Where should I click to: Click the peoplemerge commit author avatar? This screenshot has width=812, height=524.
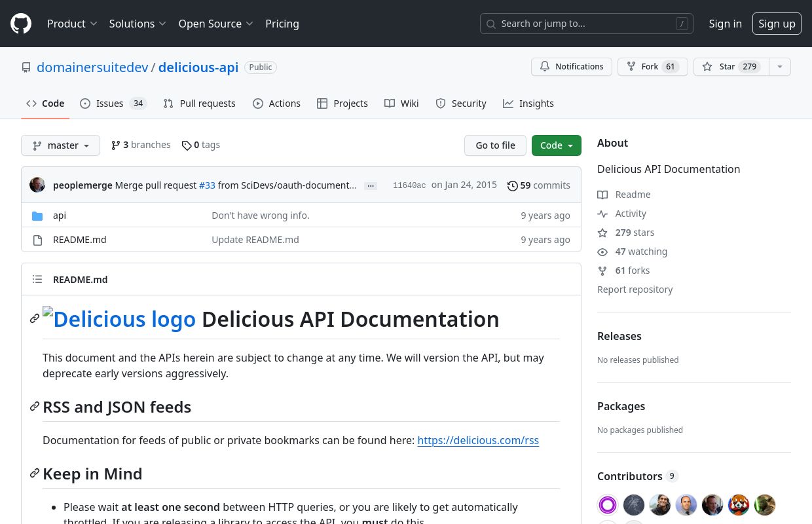37,185
